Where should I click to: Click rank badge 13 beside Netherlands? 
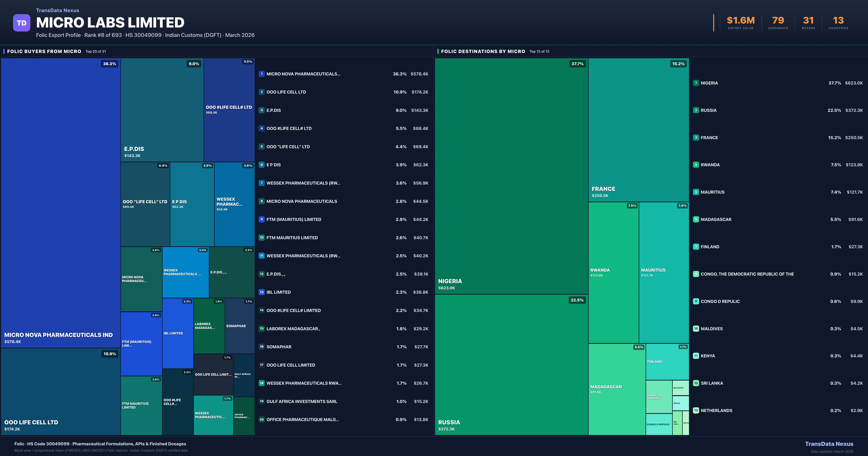696,410
